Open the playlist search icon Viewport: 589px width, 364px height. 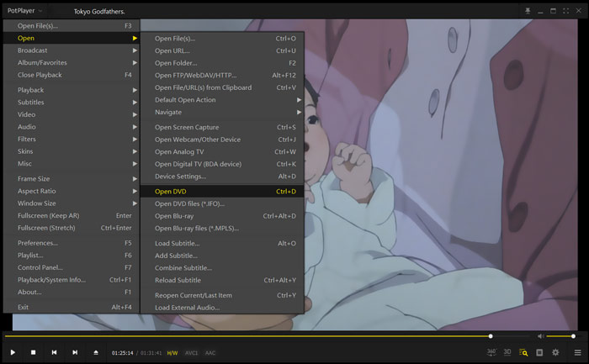523,352
